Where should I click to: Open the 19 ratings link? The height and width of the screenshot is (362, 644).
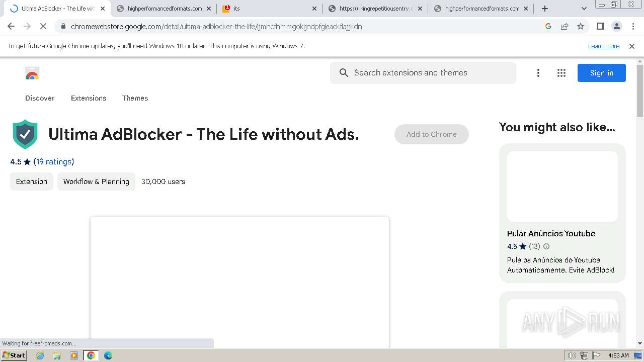(x=53, y=161)
